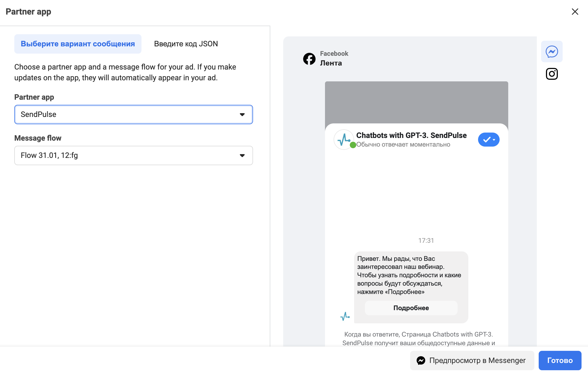Image resolution: width=588 pixels, height=374 pixels.
Task: Click the Messenger icon inside preview button
Action: point(421,361)
